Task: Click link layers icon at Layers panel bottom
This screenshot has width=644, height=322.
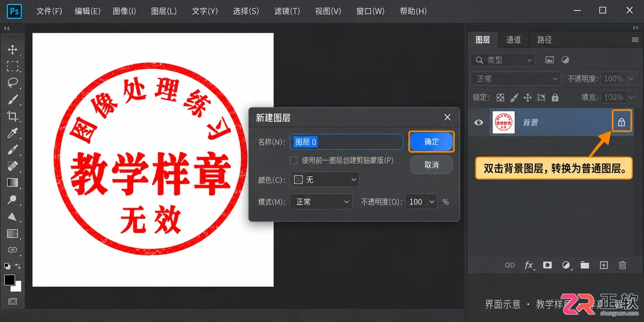Action: click(x=510, y=265)
